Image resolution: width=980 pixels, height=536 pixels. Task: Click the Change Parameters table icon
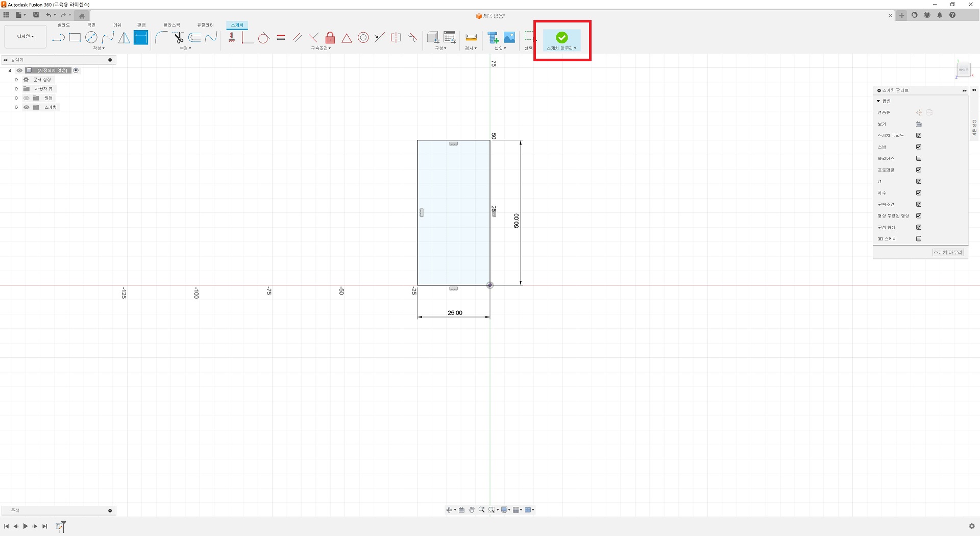click(x=450, y=37)
